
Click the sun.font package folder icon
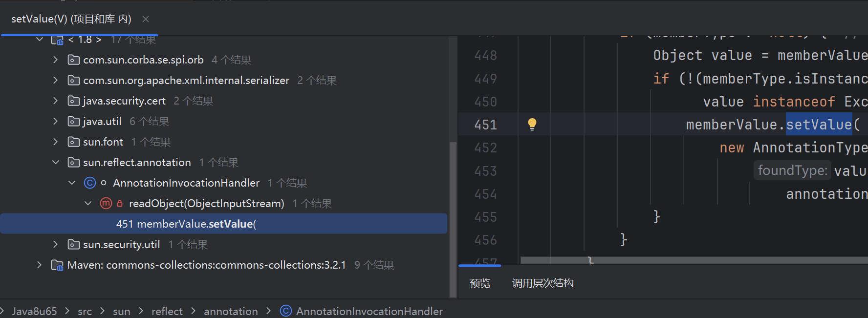point(74,142)
